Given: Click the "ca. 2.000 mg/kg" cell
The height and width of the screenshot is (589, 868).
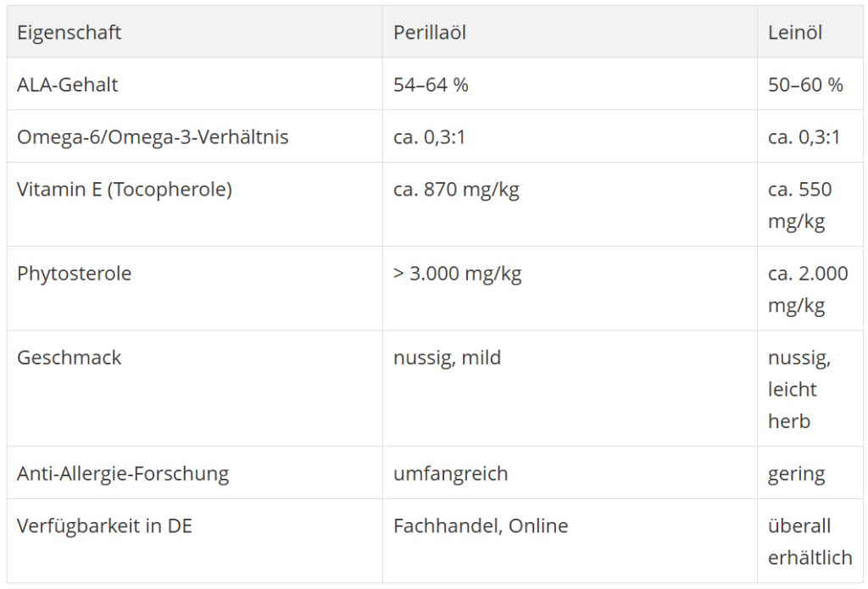Looking at the screenshot, I should [807, 289].
